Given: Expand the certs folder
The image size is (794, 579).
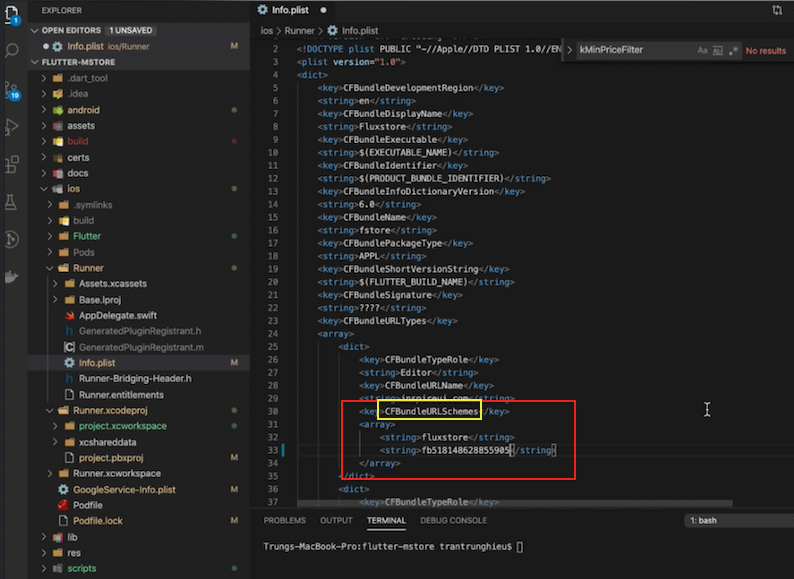Looking at the screenshot, I should coord(44,158).
